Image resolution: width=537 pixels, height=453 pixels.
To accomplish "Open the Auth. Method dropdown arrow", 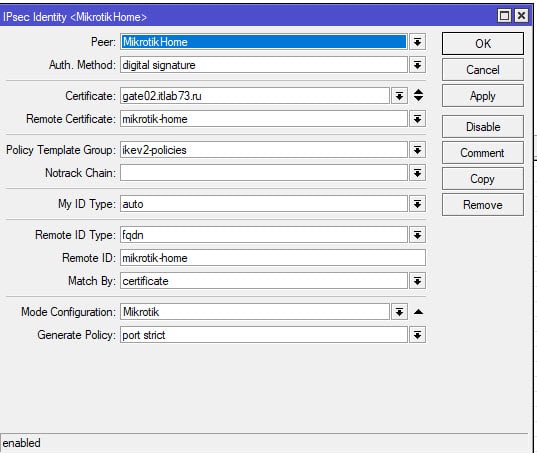I will 417,65.
